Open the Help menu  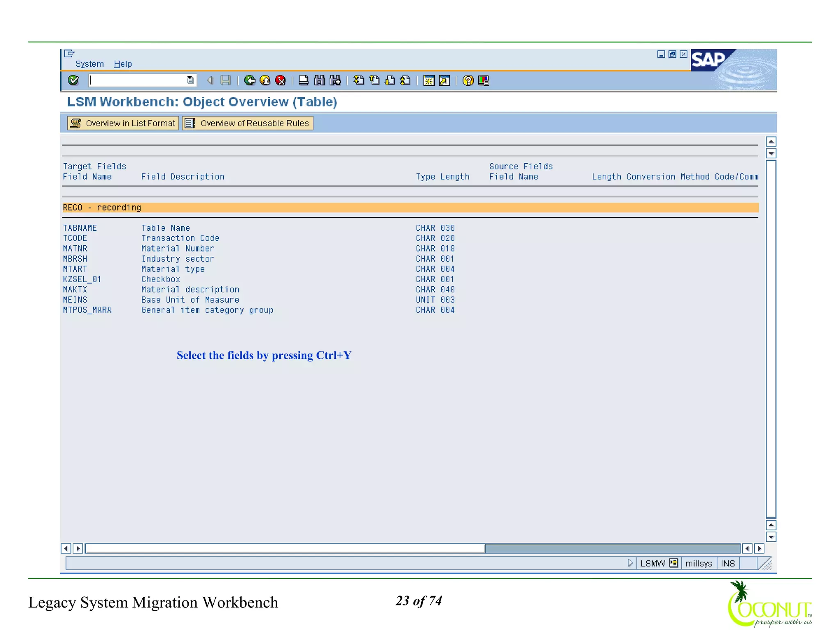click(x=123, y=64)
